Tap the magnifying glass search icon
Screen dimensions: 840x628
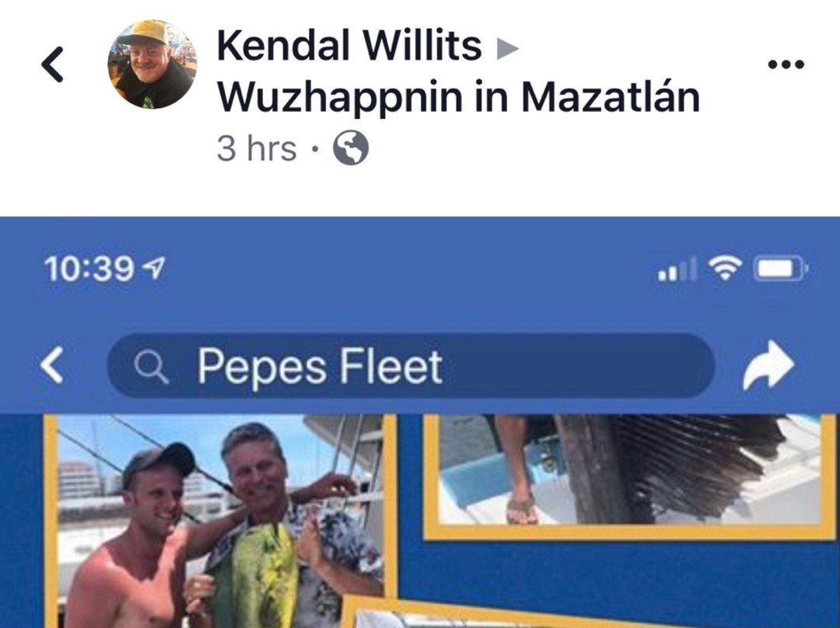coord(152,368)
